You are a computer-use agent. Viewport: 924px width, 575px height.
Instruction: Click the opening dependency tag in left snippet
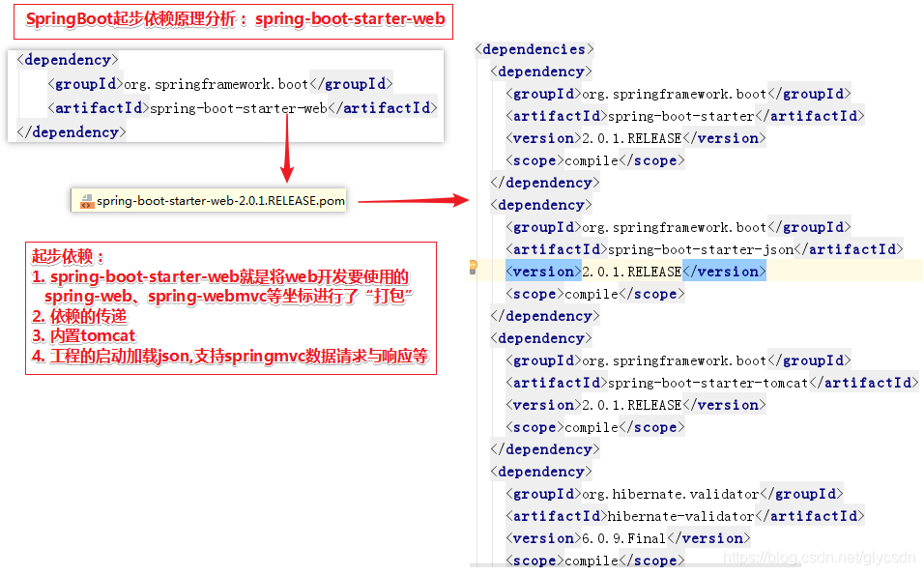(x=68, y=60)
